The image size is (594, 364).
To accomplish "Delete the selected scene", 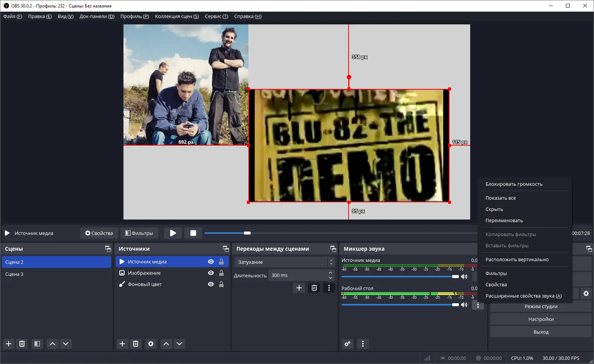I will point(22,344).
